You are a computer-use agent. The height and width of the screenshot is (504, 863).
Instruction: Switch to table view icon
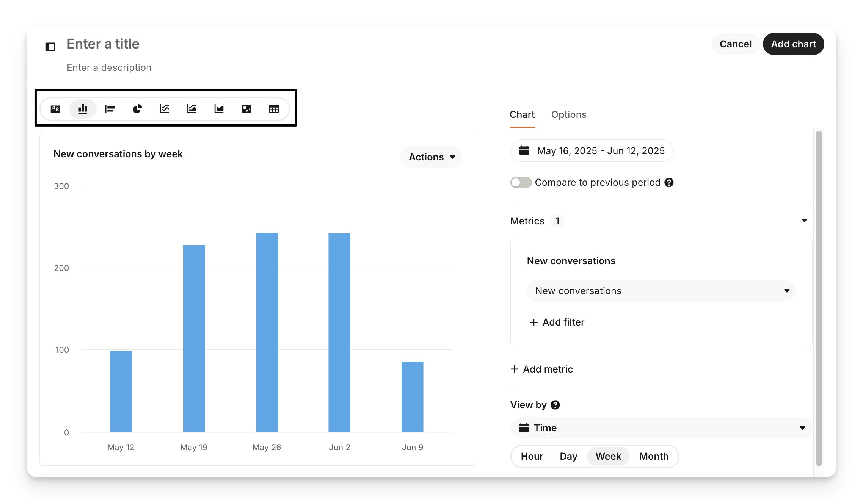(274, 109)
